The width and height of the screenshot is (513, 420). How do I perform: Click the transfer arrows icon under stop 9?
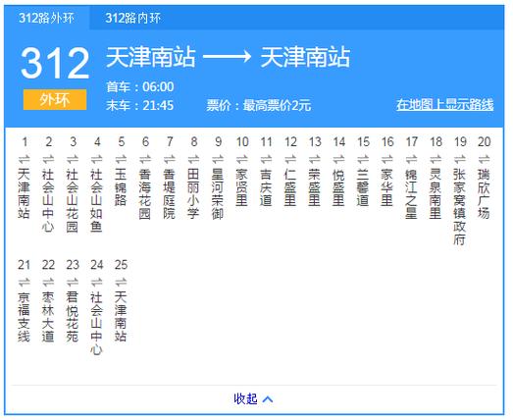pyautogui.click(x=218, y=159)
